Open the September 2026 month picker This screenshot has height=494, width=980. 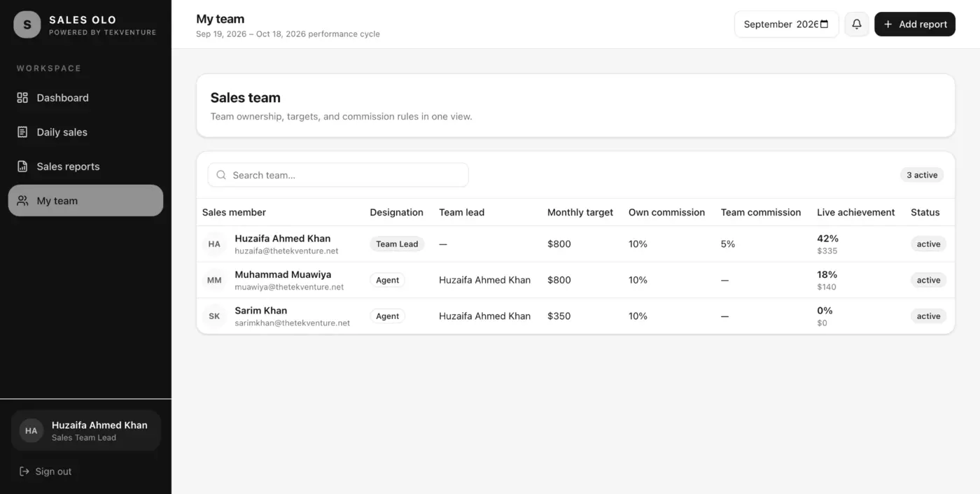click(786, 24)
